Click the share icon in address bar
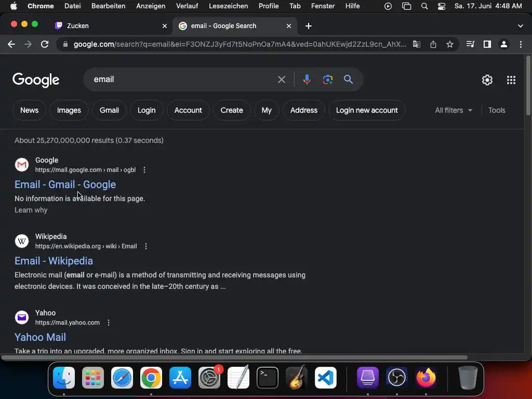 (433, 44)
